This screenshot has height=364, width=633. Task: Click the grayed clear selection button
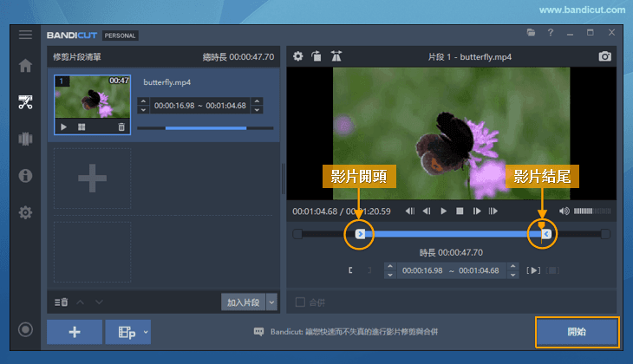coord(552,270)
